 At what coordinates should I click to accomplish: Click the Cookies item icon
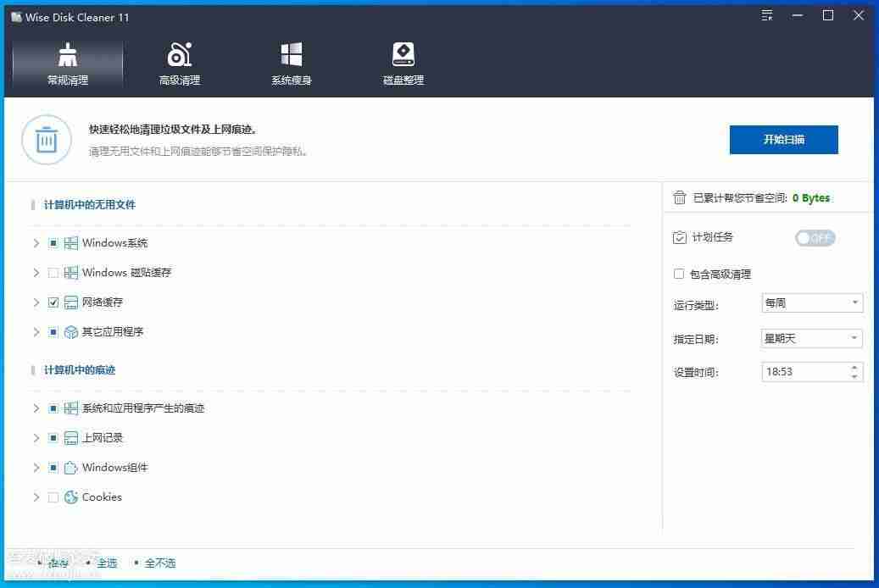pyautogui.click(x=71, y=497)
